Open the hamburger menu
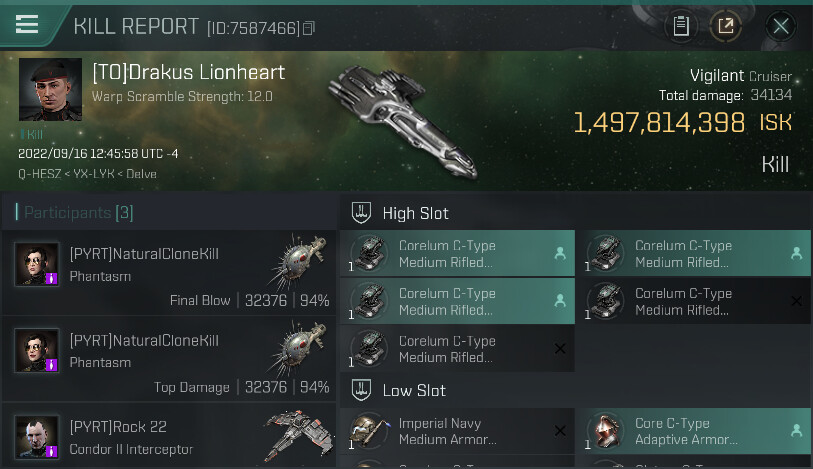 [x=27, y=25]
